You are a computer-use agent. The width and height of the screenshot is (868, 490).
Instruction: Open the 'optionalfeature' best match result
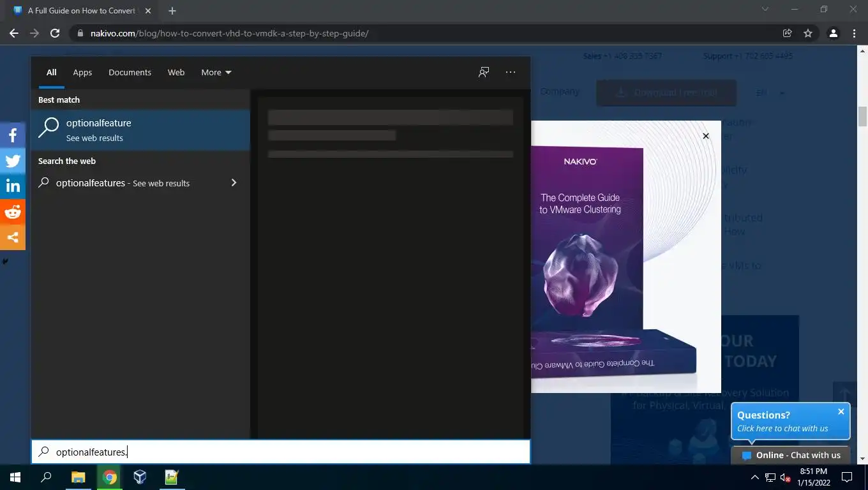(140, 130)
